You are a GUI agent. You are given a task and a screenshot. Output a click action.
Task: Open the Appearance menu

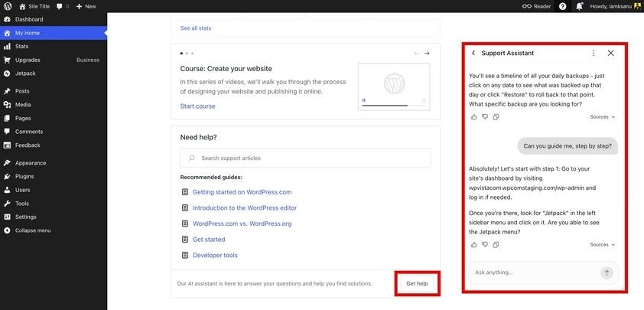[54, 163]
